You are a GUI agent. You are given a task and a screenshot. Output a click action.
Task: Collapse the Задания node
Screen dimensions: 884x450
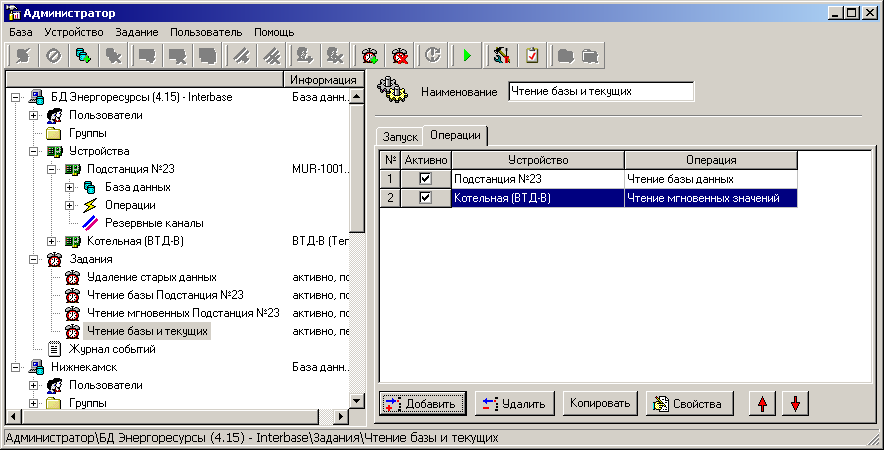coord(34,259)
